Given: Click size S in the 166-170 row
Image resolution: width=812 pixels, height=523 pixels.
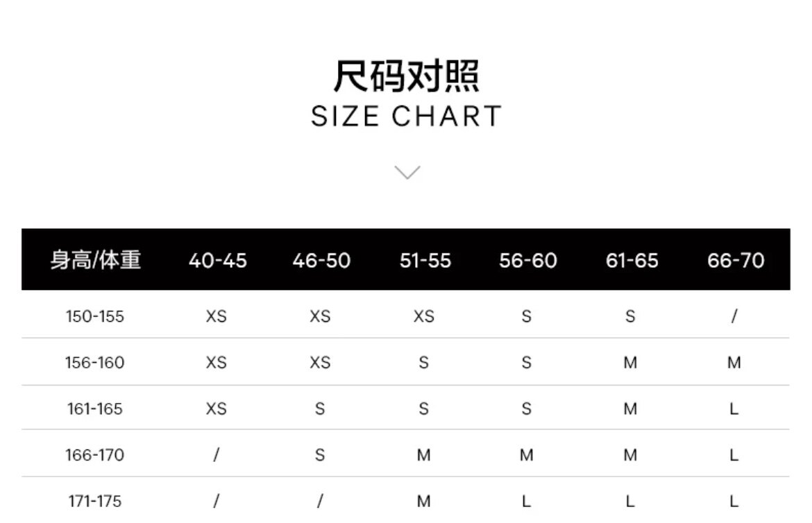Looking at the screenshot, I should [320, 456].
